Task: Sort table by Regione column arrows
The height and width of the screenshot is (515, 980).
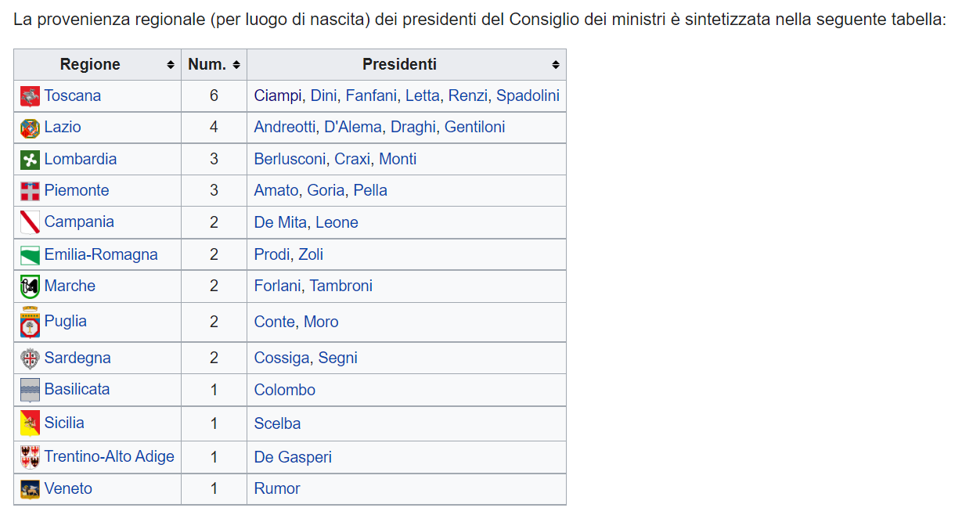Action: coord(171,65)
